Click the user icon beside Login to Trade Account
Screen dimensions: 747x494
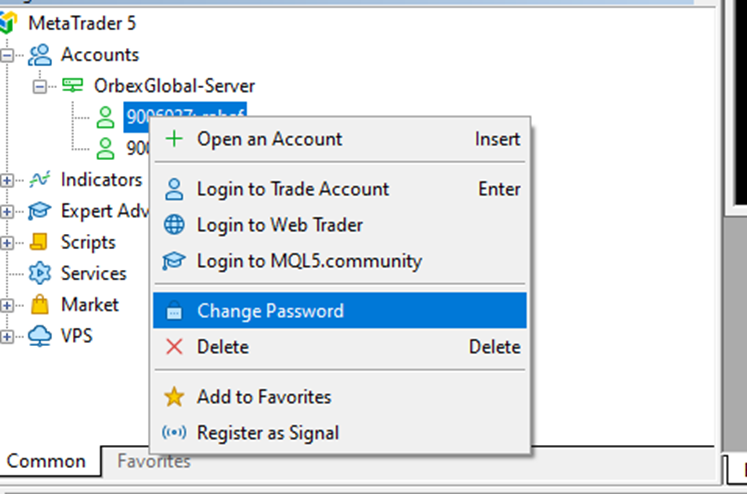tap(174, 189)
